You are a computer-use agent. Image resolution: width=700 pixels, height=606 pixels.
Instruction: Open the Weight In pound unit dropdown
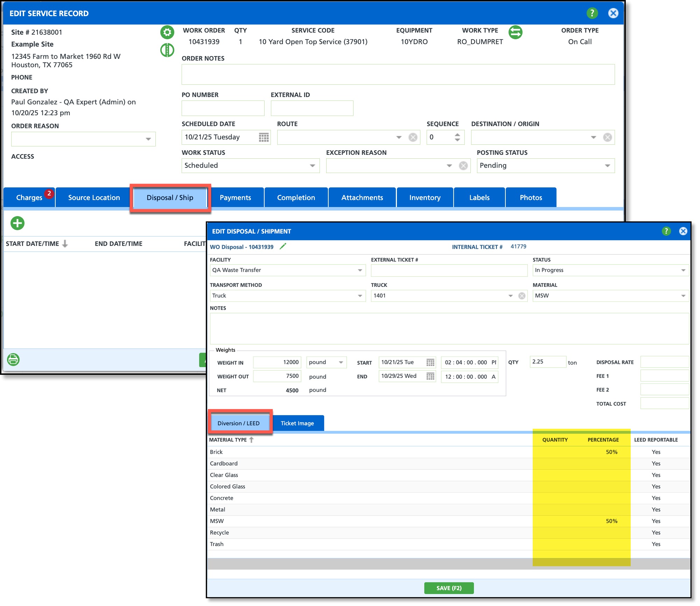tap(341, 362)
